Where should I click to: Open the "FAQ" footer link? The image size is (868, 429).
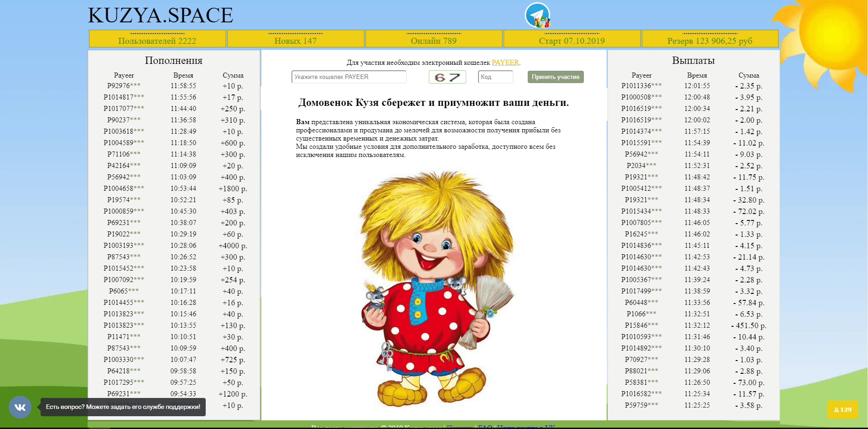(485, 427)
